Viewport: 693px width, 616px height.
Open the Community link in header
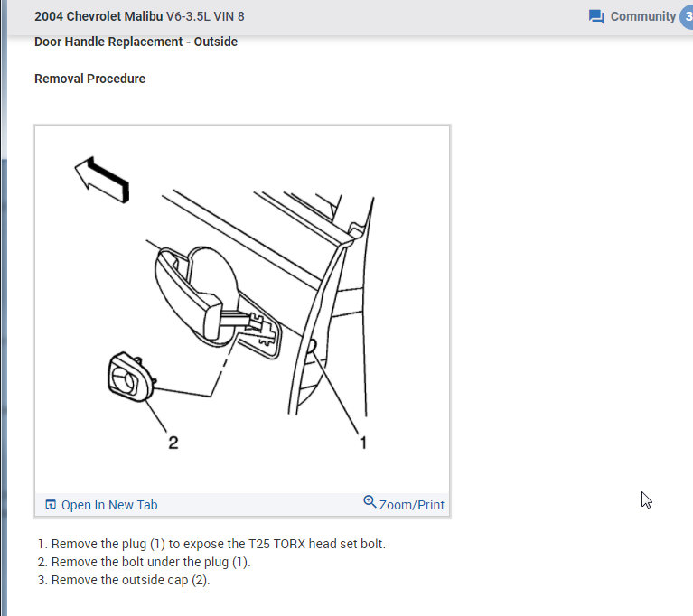[x=642, y=16]
